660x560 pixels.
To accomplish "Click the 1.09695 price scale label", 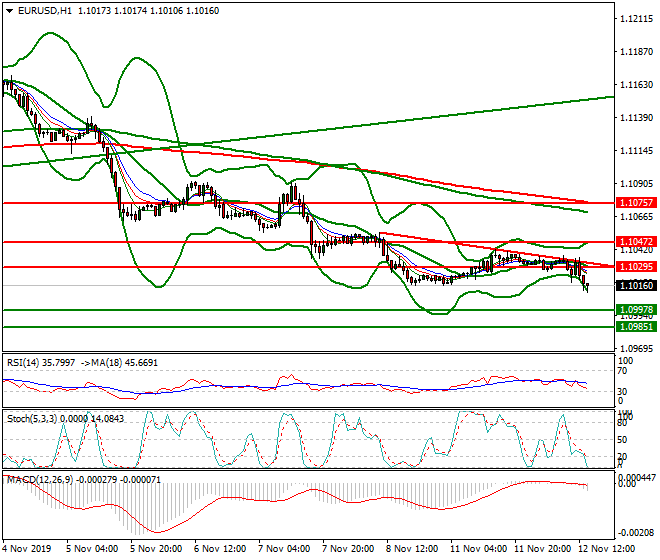I will point(636,349).
